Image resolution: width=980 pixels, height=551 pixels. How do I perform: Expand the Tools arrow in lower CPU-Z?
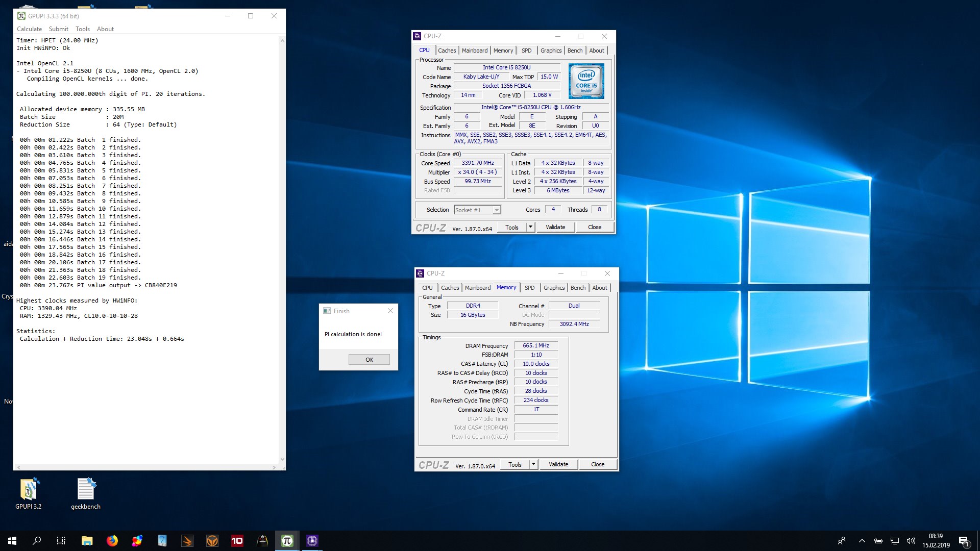[533, 464]
